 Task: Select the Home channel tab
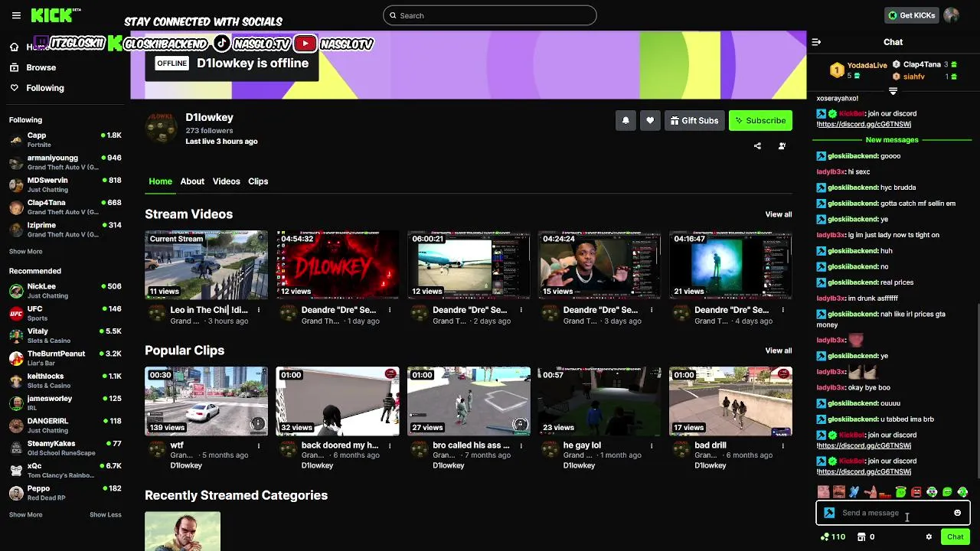(160, 181)
